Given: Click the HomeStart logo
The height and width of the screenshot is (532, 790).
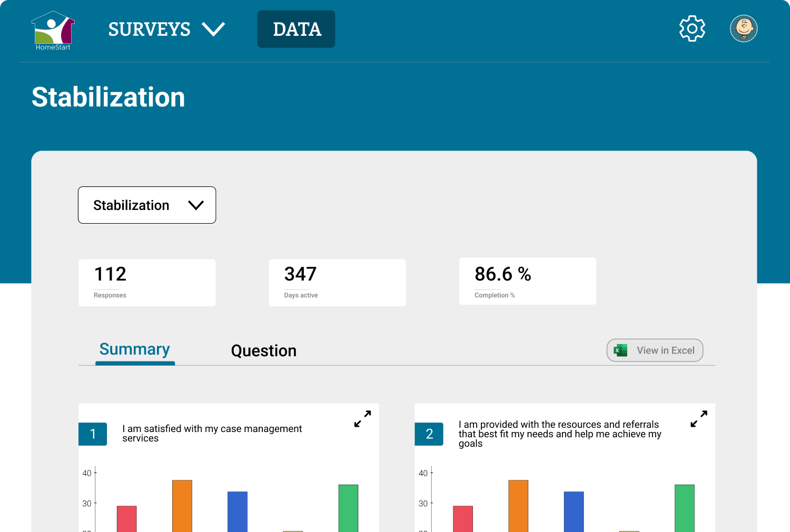Looking at the screenshot, I should (x=53, y=31).
